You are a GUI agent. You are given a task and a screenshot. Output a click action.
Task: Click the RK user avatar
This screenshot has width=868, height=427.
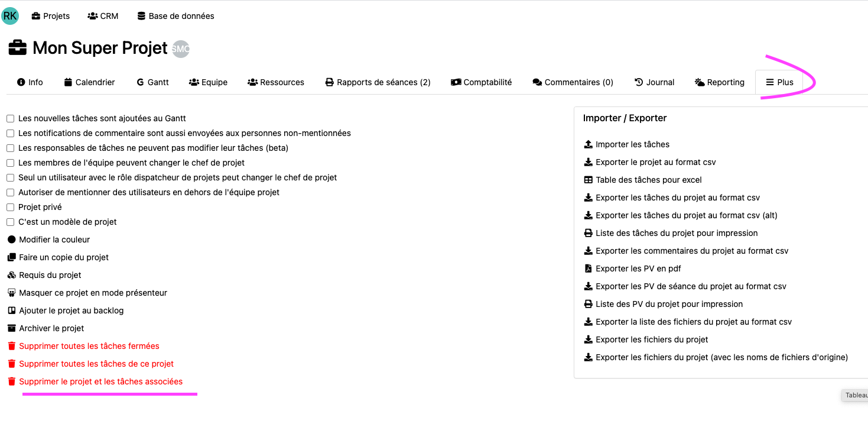10,16
